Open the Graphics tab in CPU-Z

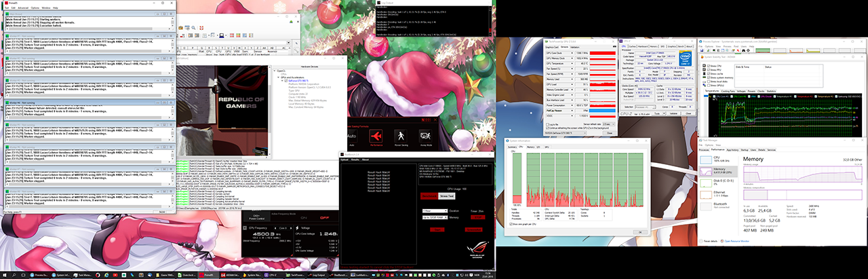[x=671, y=46]
